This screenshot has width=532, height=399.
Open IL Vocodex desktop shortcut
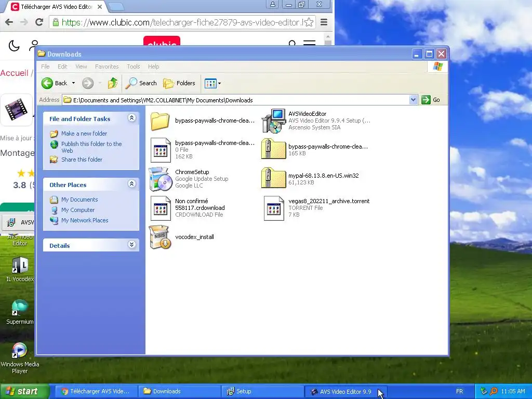coord(20,270)
